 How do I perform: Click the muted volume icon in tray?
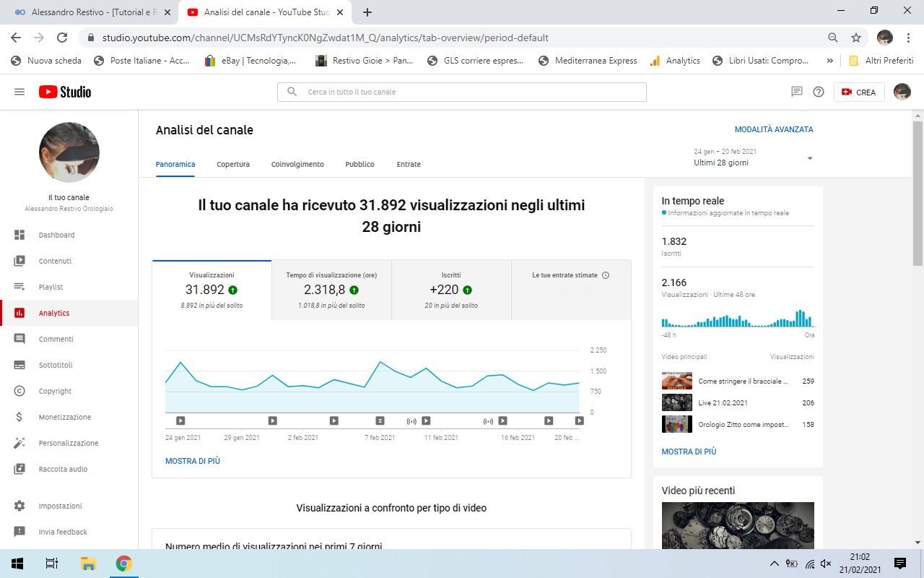click(827, 564)
